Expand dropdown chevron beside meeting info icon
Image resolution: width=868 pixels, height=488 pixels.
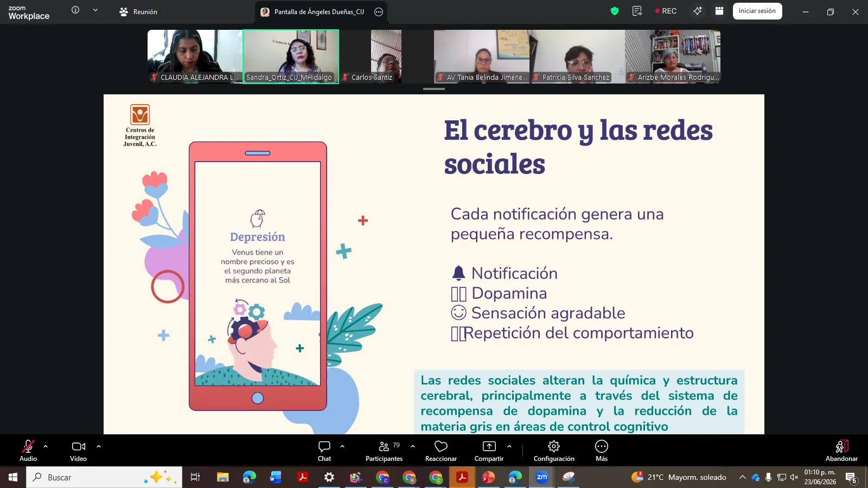pyautogui.click(x=95, y=10)
